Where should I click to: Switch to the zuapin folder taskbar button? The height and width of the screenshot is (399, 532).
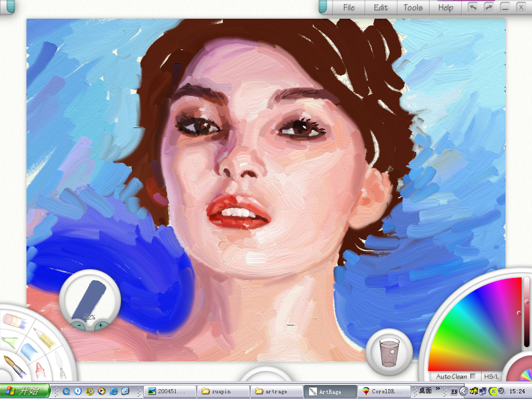pos(223,391)
